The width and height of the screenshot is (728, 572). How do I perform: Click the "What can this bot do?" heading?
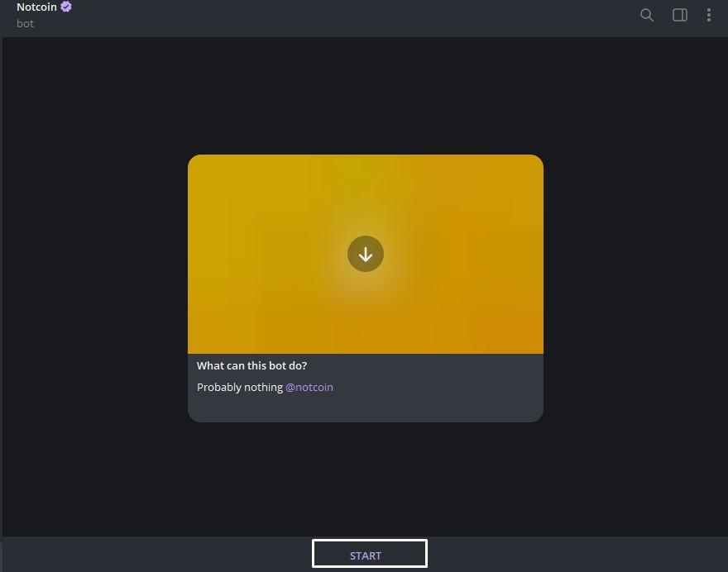[x=251, y=365]
